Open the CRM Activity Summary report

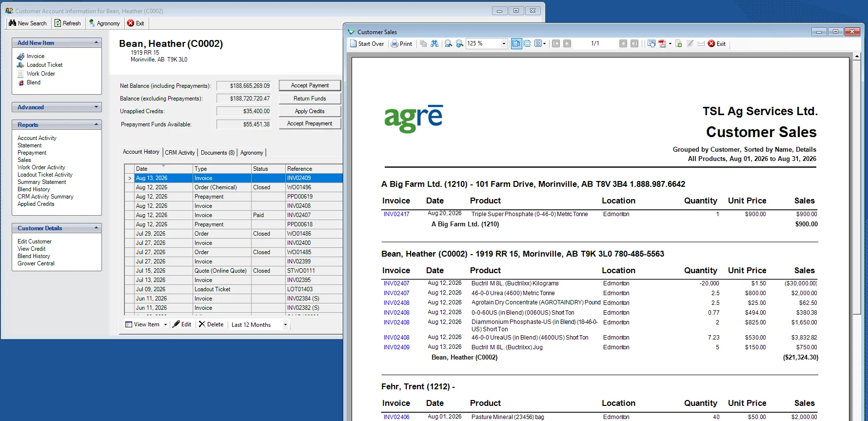45,197
